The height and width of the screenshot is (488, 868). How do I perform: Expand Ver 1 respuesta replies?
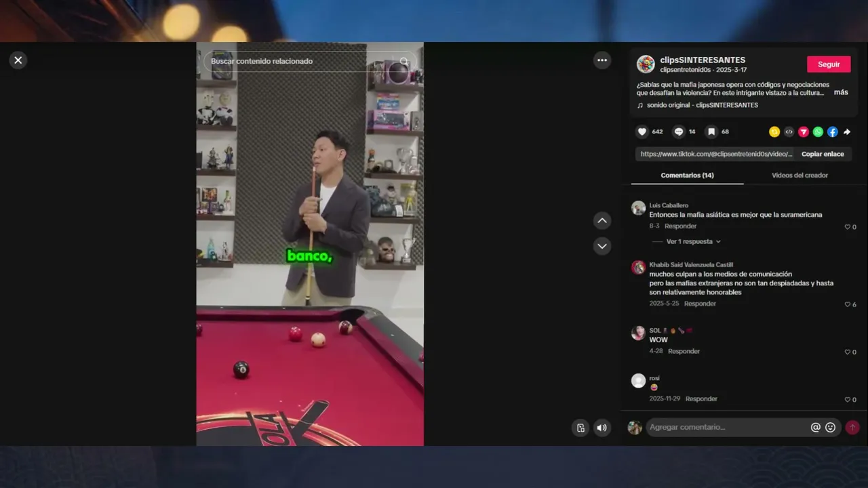(694, 241)
